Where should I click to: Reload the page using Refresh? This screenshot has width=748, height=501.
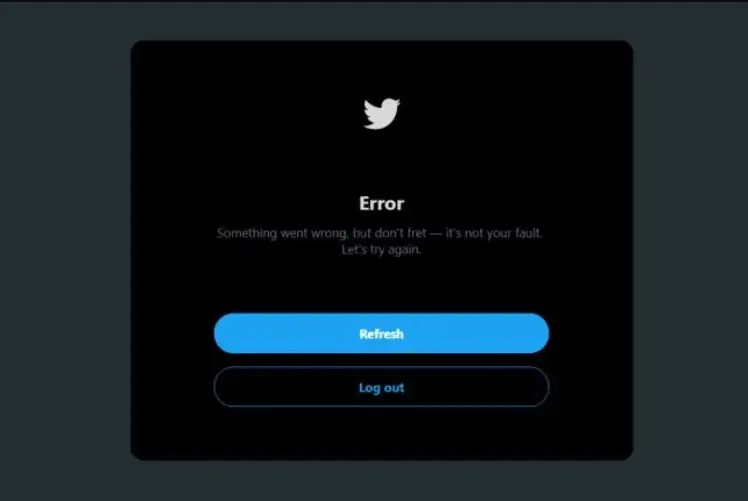click(381, 334)
